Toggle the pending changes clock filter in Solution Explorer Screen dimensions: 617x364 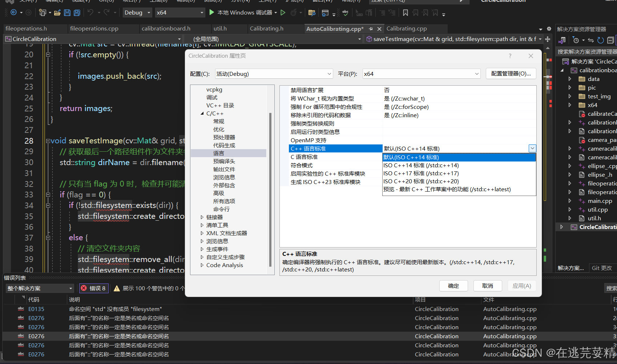[x=577, y=40]
